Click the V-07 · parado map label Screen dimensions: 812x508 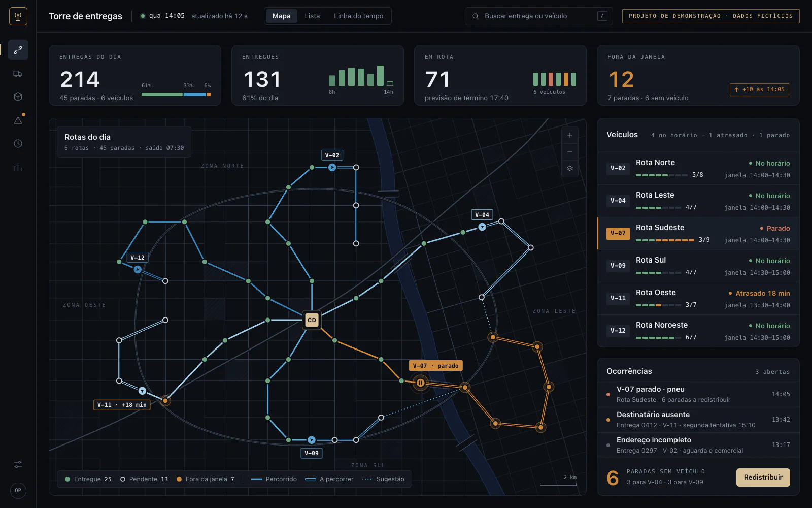[435, 366]
